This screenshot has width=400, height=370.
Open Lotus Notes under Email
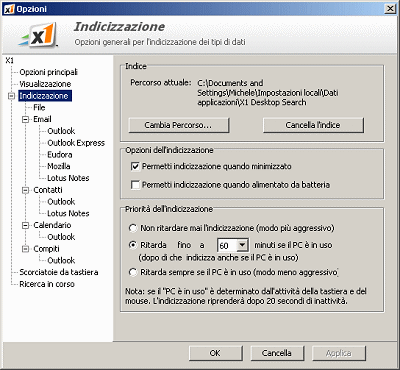pos(68,178)
